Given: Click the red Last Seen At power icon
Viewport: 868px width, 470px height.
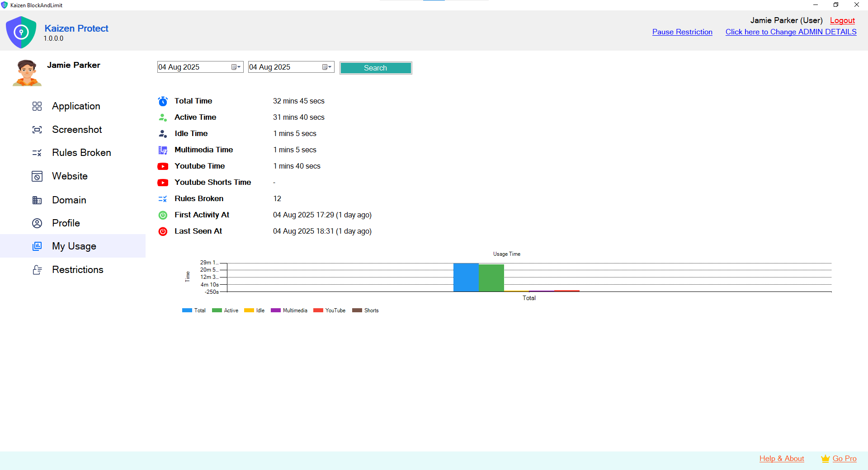Looking at the screenshot, I should [x=163, y=231].
